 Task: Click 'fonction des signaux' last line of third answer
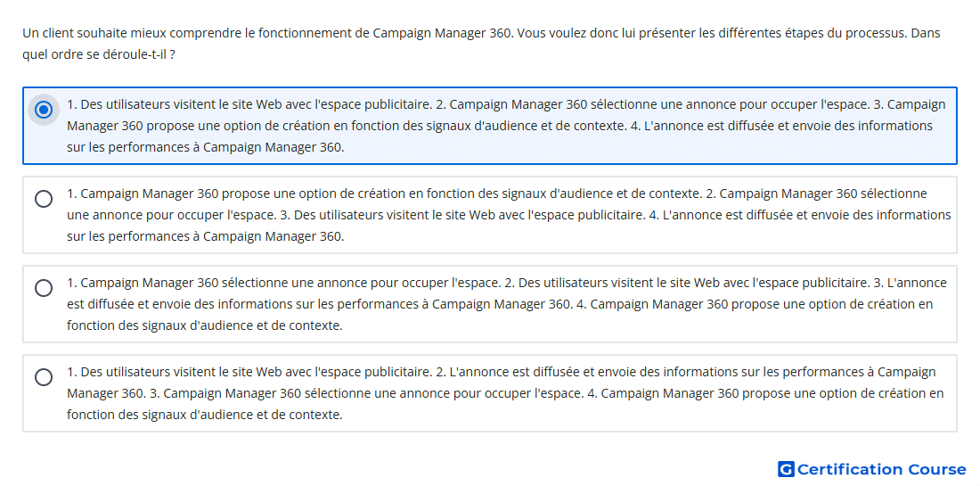click(205, 325)
